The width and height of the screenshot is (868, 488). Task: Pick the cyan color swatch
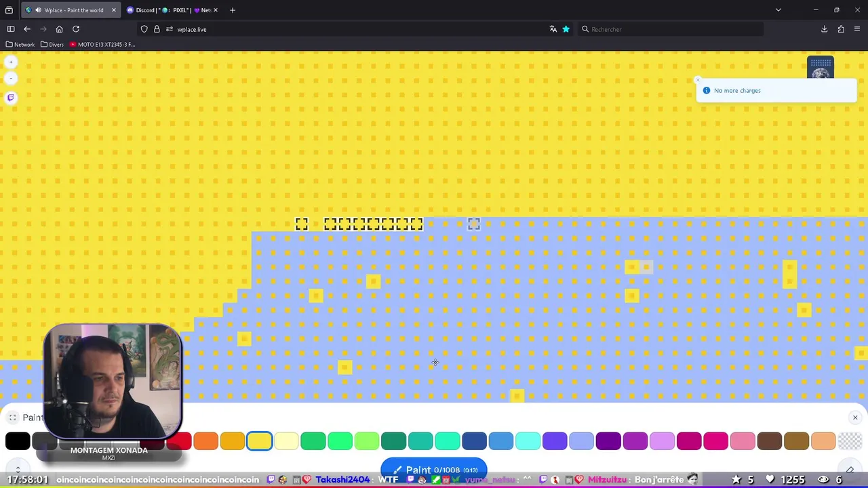tap(528, 441)
